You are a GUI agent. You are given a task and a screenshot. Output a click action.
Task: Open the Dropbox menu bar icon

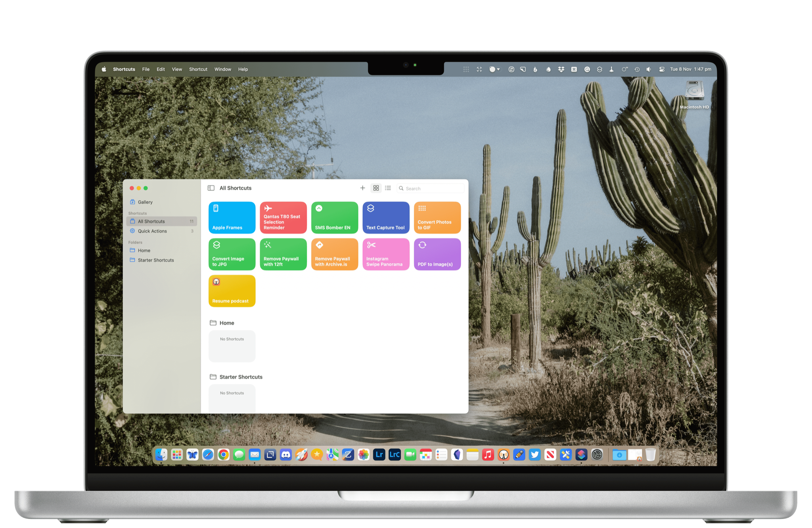[561, 69]
